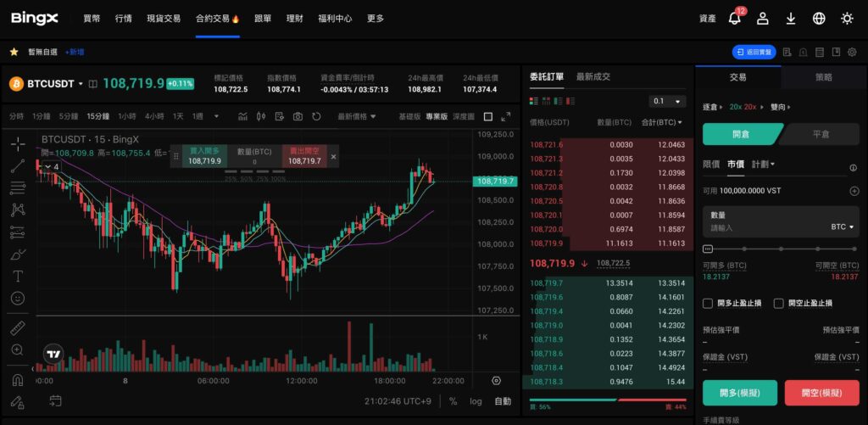Open 跟單 copy trading menu
Viewport: 868px width, 425px height.
263,19
